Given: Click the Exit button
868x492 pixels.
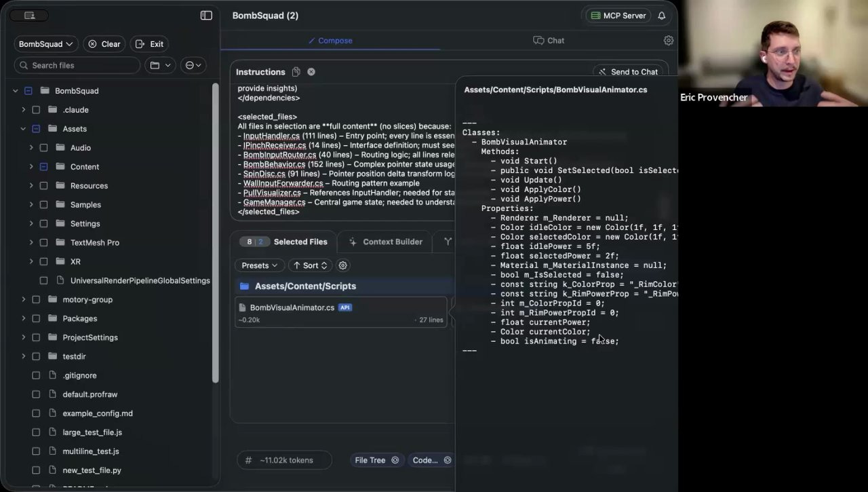Looking at the screenshot, I should pyautogui.click(x=149, y=44).
